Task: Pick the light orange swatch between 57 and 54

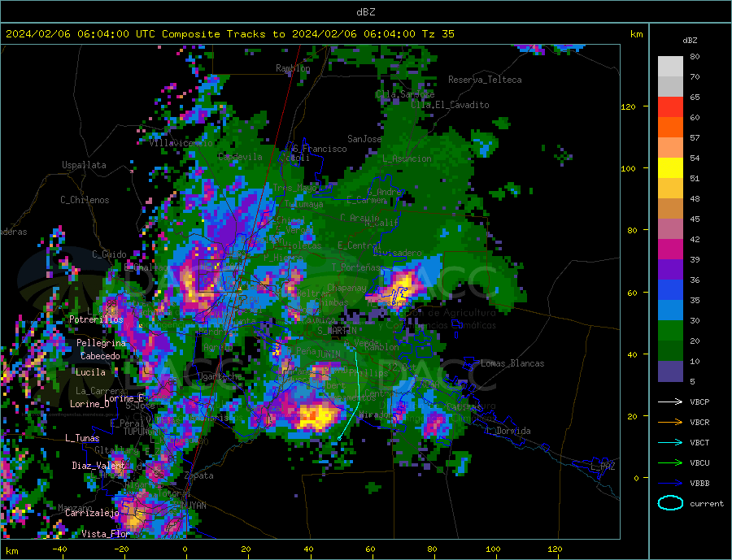Action: (x=670, y=148)
